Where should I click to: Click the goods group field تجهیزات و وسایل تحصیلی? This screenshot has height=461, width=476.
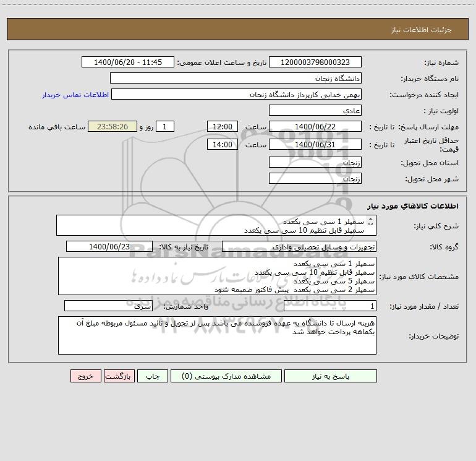click(x=299, y=246)
